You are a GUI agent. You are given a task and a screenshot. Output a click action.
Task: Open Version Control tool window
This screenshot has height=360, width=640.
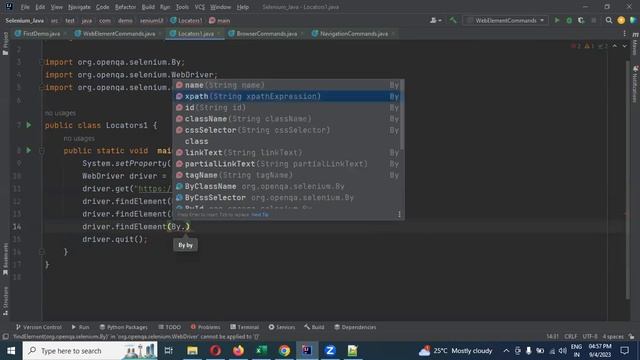(38, 327)
